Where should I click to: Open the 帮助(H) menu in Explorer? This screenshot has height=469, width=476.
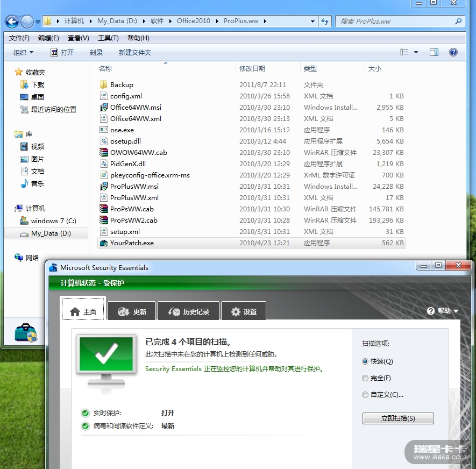click(138, 38)
